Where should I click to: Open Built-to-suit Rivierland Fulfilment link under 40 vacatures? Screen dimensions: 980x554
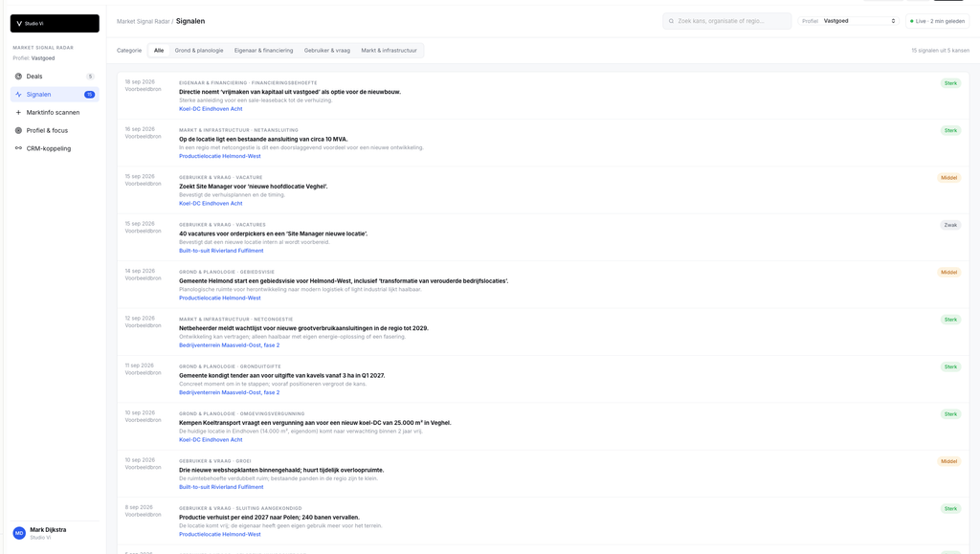click(x=221, y=251)
